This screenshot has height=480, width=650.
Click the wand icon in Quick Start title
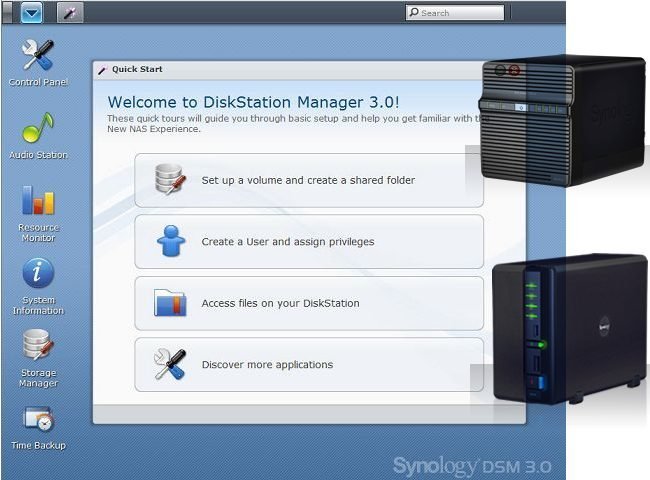102,70
